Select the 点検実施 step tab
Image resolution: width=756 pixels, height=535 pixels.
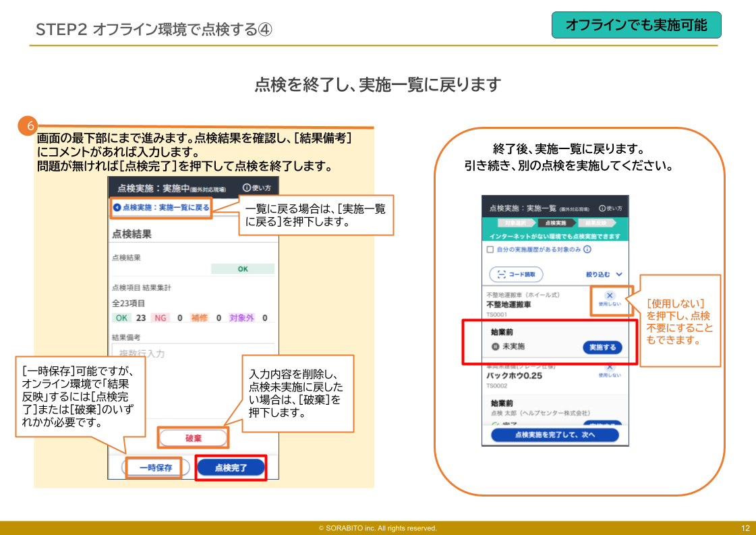tap(556, 223)
